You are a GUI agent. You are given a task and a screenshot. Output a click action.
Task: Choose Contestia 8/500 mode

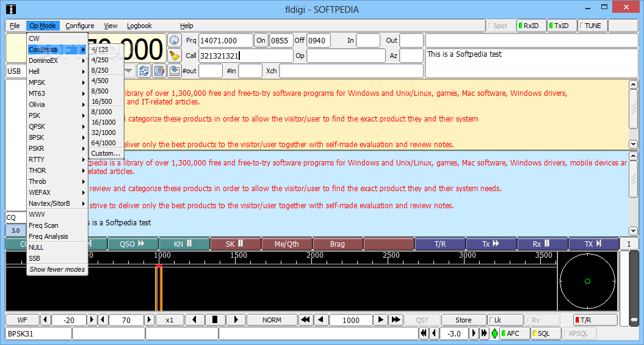pyautogui.click(x=106, y=91)
